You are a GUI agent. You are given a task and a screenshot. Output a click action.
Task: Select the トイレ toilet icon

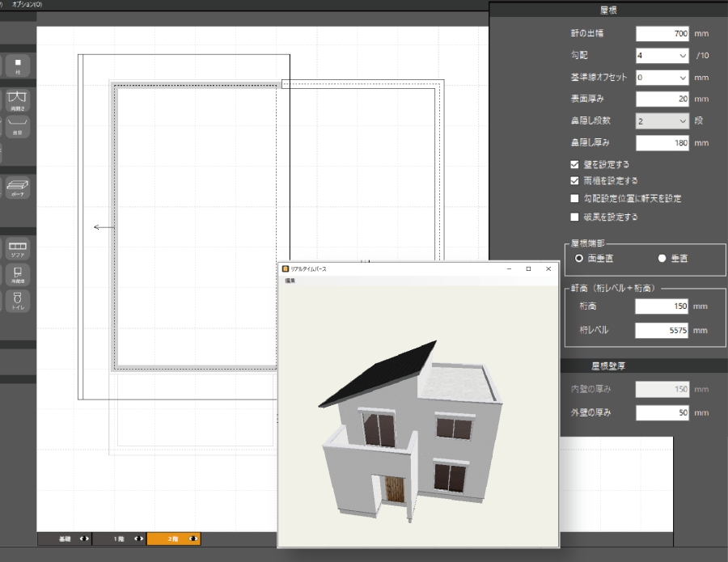point(17,302)
